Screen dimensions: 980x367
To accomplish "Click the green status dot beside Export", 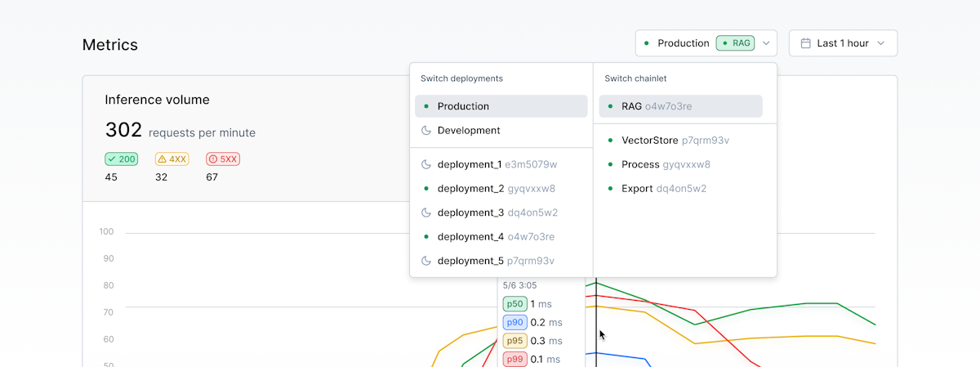I will pos(610,189).
